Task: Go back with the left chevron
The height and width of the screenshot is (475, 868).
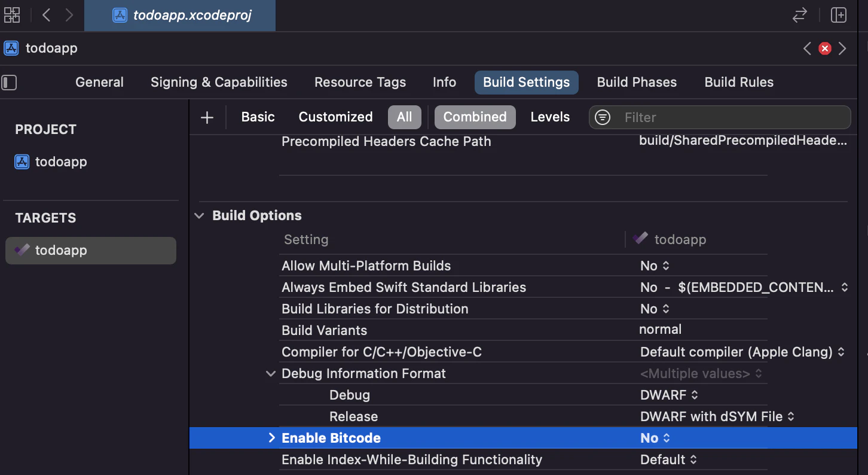Action: click(47, 15)
